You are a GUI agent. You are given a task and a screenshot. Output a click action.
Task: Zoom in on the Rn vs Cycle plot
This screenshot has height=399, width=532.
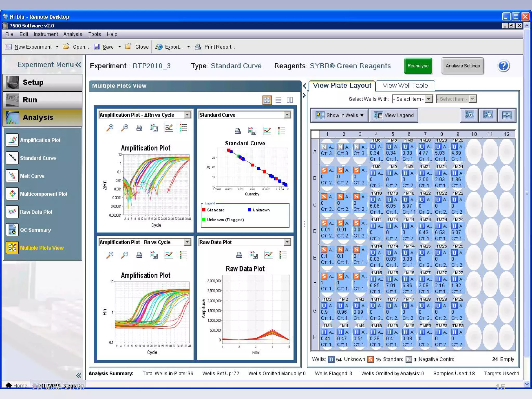coord(110,255)
